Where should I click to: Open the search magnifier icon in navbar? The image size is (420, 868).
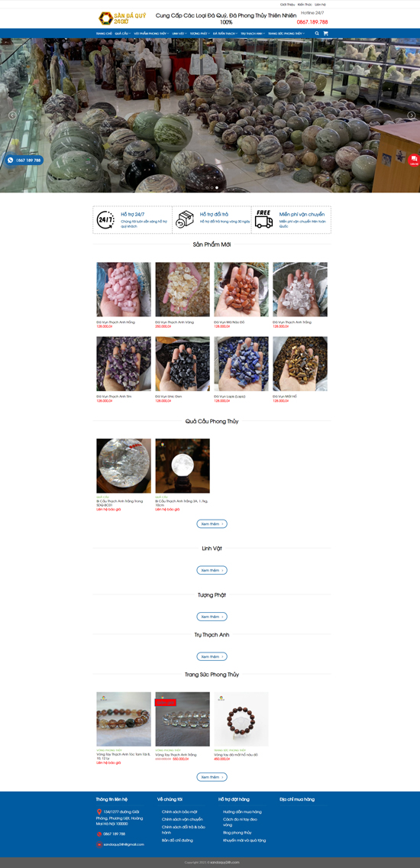pyautogui.click(x=317, y=33)
